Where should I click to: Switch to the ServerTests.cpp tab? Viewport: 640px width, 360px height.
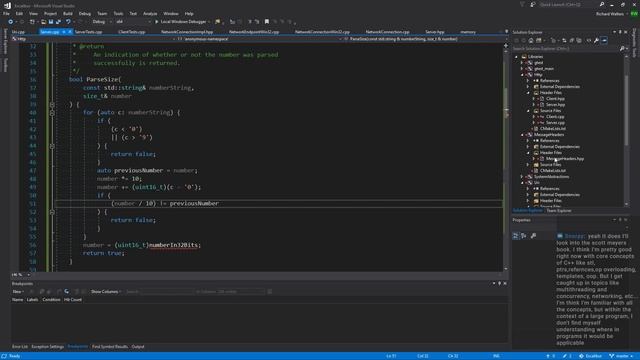[x=88, y=32]
